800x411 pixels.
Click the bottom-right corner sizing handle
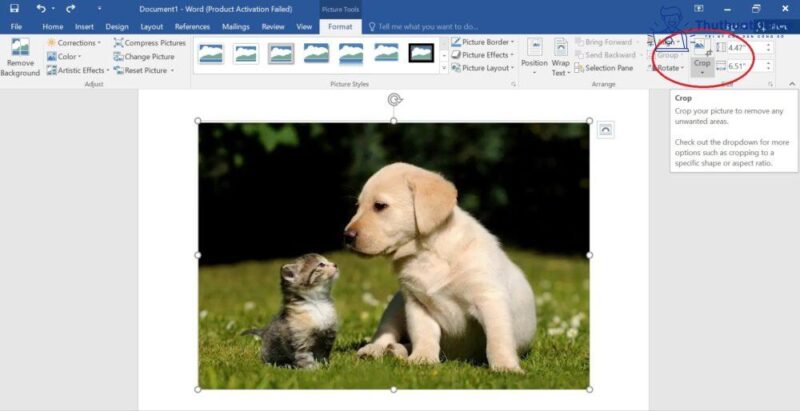coord(589,389)
